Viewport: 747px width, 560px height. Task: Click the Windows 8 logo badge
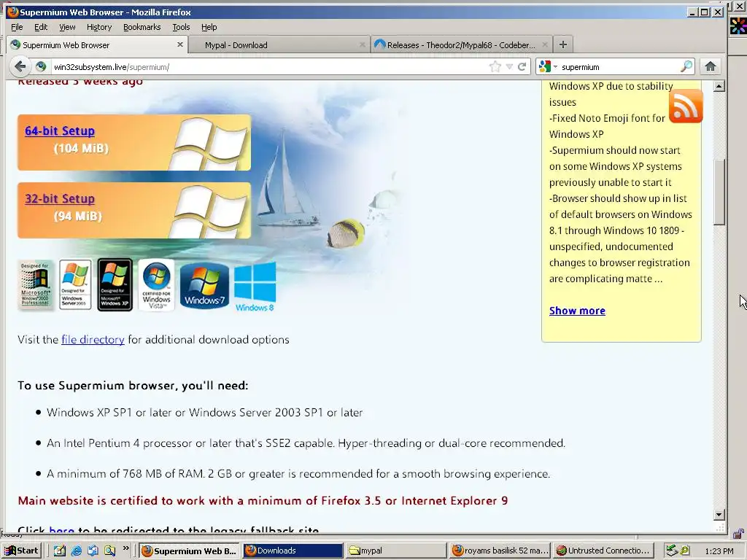pyautogui.click(x=255, y=287)
